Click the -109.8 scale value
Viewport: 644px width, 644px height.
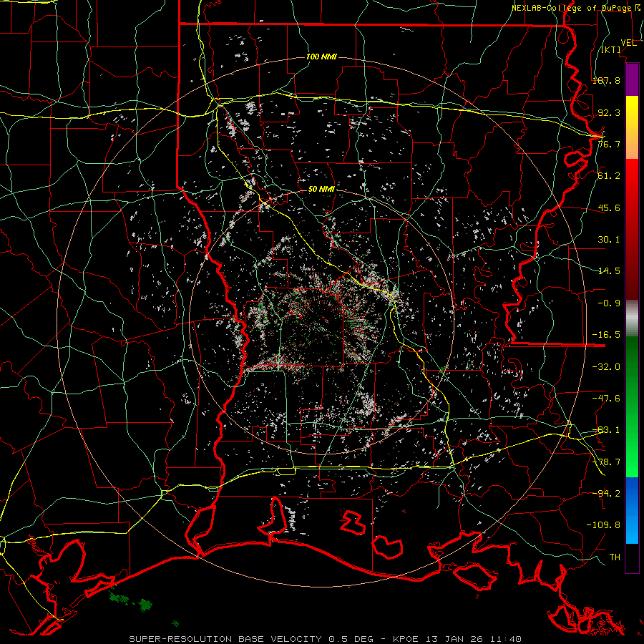tap(603, 525)
